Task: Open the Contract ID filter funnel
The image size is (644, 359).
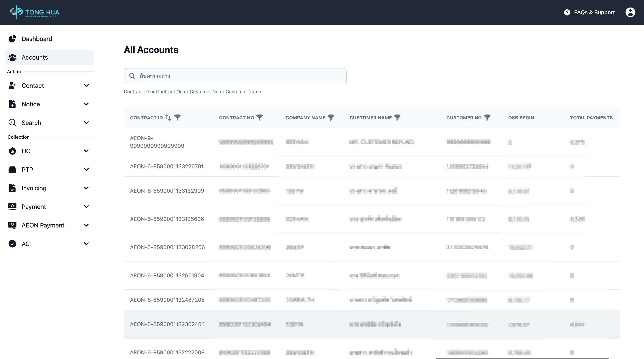Action: point(177,117)
